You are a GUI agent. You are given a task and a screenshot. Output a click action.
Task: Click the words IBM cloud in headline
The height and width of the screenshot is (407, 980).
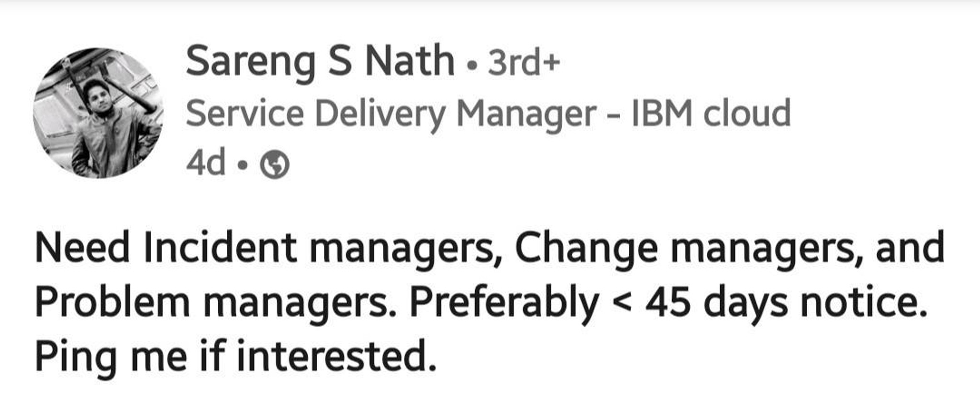(x=711, y=113)
